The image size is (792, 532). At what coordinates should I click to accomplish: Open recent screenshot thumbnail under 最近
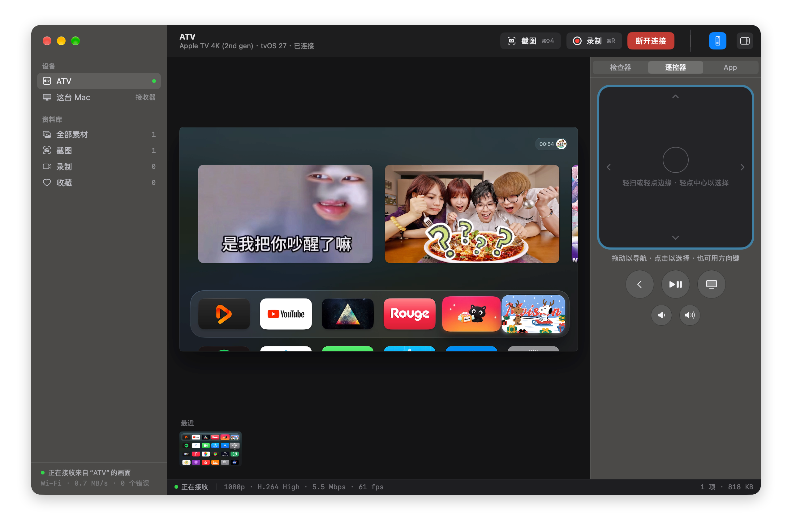[210, 449]
